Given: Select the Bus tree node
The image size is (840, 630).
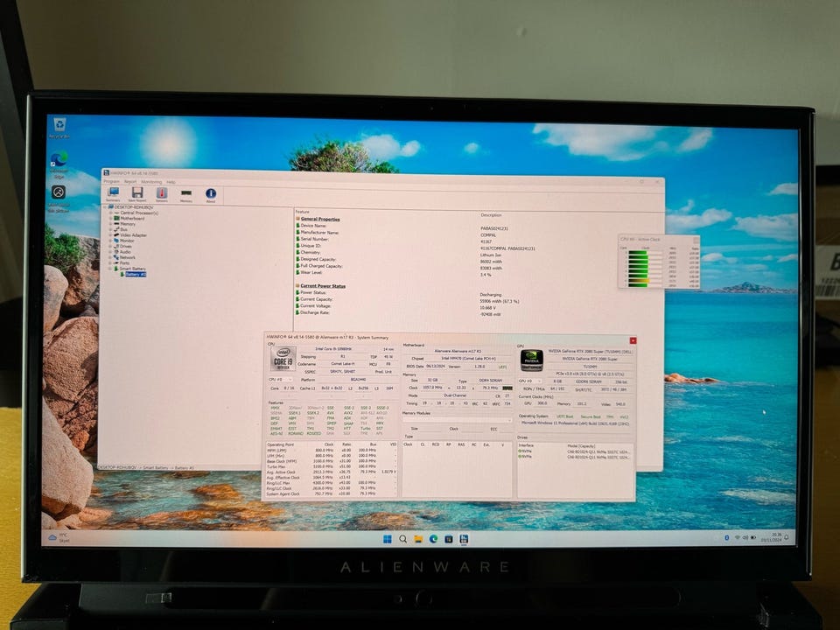Looking at the screenshot, I should [x=121, y=229].
